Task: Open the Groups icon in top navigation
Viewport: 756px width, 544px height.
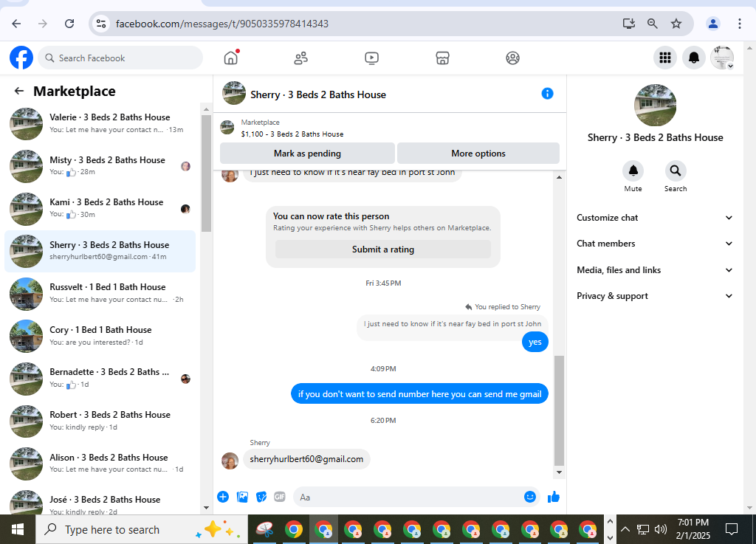Action: click(x=512, y=58)
